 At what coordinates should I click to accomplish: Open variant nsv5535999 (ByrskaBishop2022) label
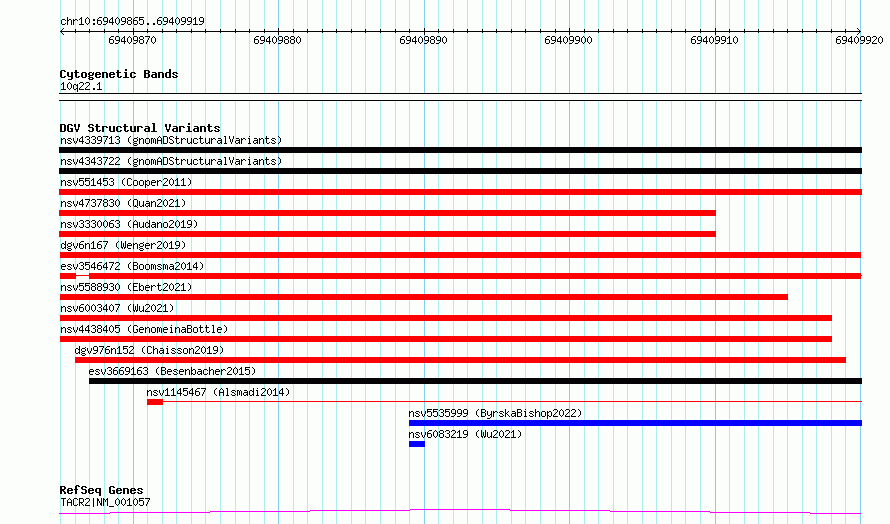[x=495, y=413]
